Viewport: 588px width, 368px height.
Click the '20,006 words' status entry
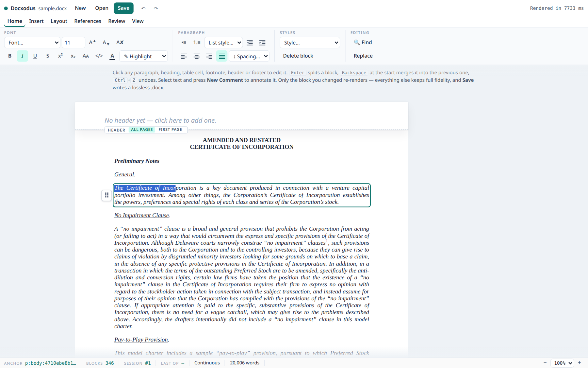coord(245,363)
